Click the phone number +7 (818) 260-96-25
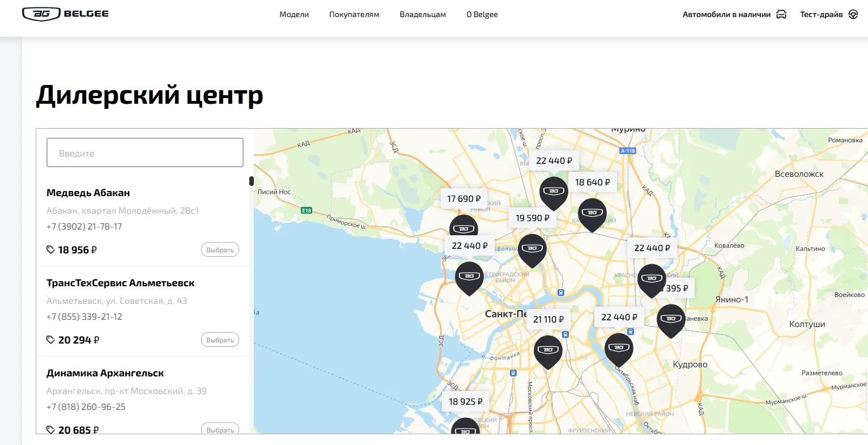Viewport: 868px width, 445px height. pos(86,407)
